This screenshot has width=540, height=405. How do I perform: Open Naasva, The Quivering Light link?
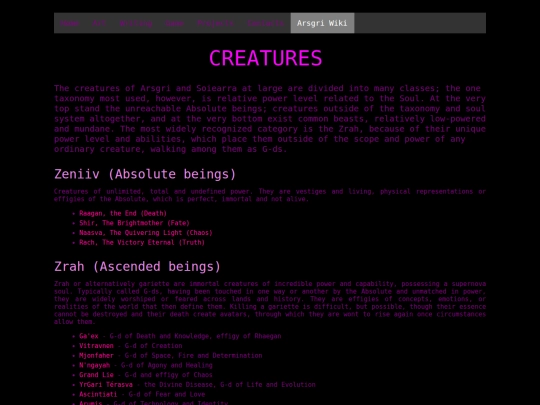146,233
